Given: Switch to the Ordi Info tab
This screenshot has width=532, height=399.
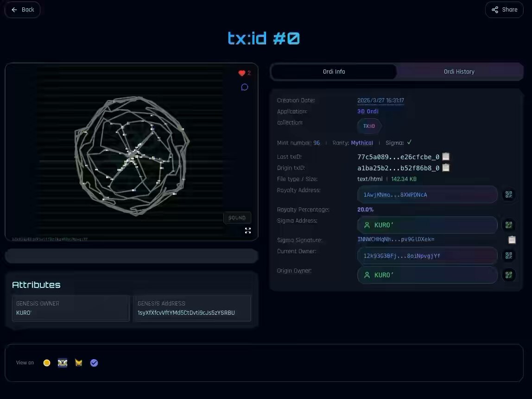Looking at the screenshot, I should tap(334, 72).
